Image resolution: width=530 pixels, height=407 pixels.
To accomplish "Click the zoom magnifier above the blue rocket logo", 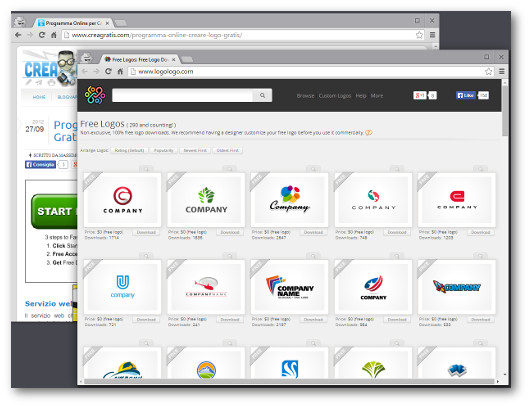I will (x=481, y=256).
